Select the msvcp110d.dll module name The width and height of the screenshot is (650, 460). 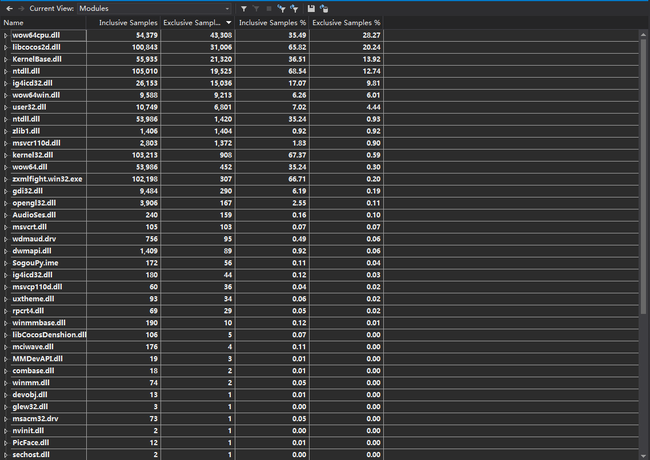37,288
